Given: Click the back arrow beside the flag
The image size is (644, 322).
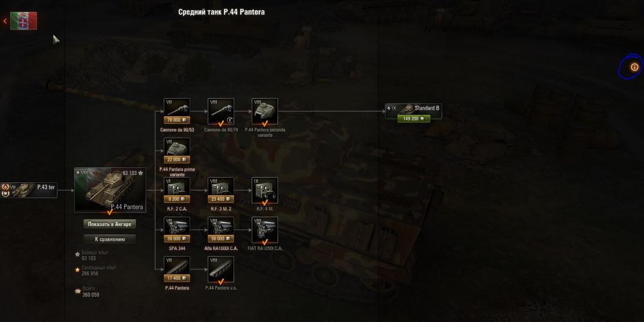Looking at the screenshot, I should coord(5,21).
